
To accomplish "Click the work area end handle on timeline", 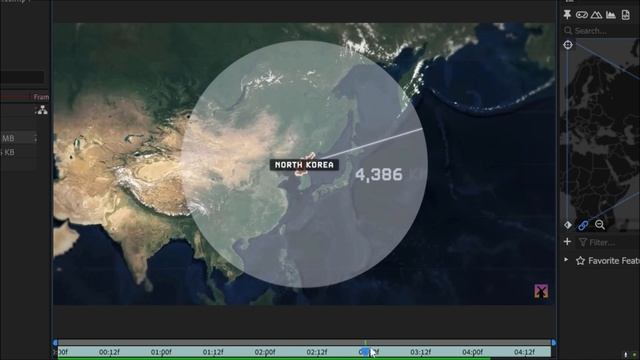I will click(x=553, y=342).
